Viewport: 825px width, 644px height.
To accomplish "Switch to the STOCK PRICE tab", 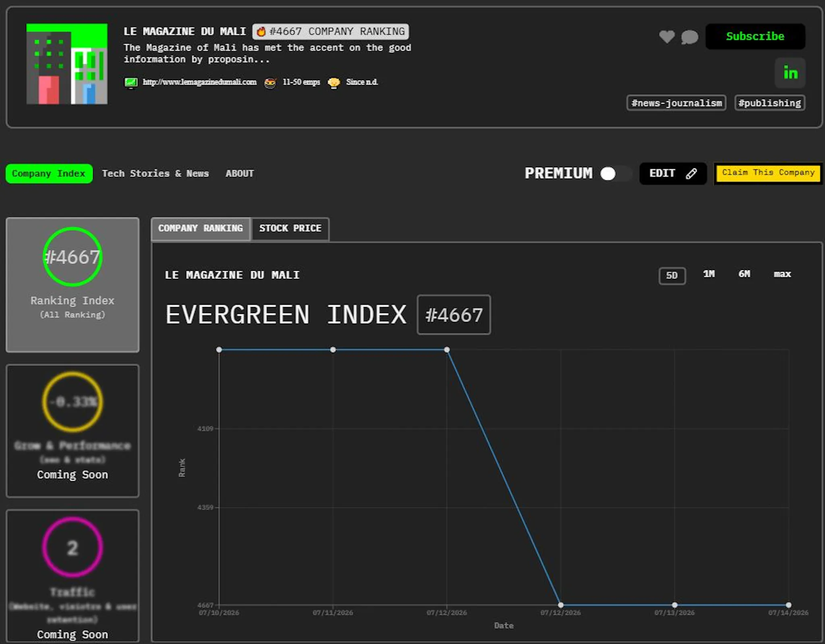I will tap(290, 229).
